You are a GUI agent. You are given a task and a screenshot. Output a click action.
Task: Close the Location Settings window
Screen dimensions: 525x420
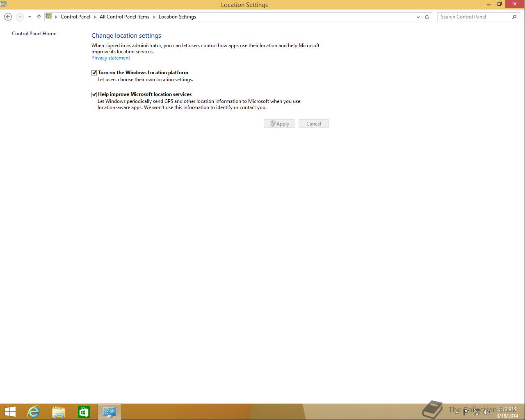click(515, 5)
